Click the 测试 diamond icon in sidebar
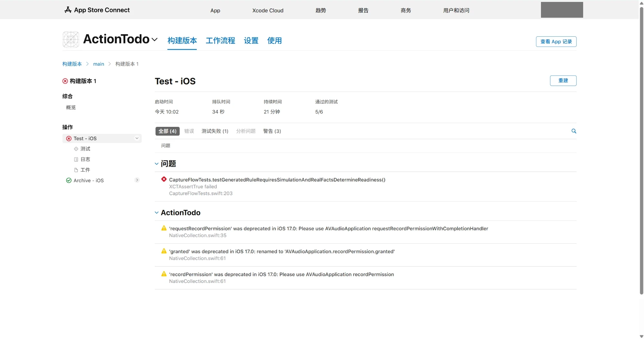The height and width of the screenshot is (339, 644). [x=76, y=149]
